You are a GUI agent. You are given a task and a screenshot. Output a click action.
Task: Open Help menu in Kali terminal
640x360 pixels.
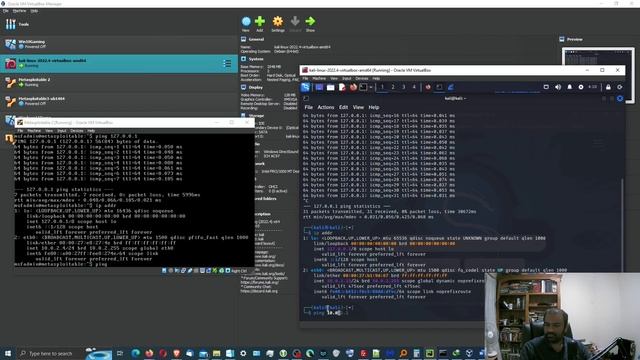click(374, 107)
